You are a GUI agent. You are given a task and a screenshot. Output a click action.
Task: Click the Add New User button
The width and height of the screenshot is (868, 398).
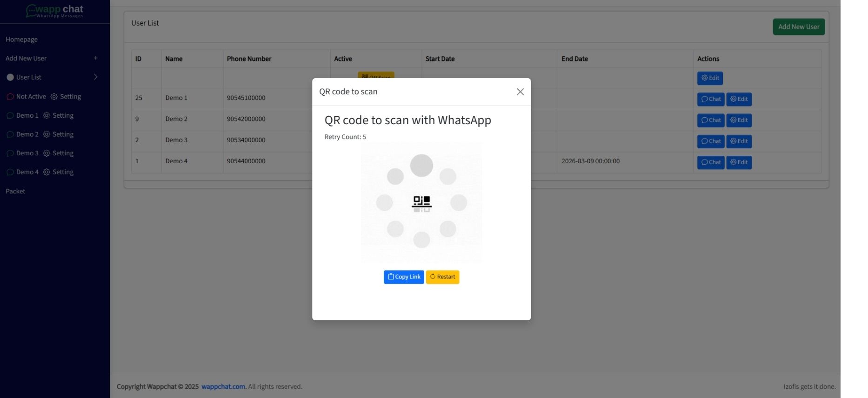[x=799, y=27]
